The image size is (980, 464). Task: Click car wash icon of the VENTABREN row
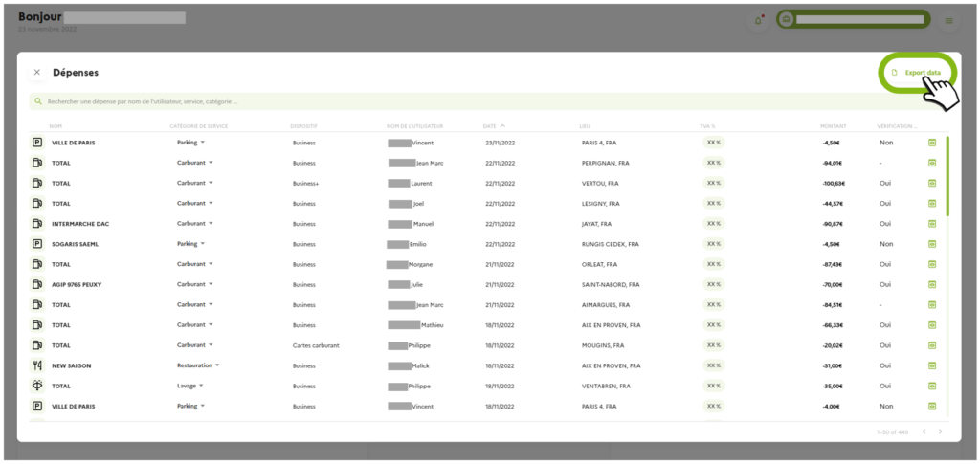(37, 386)
